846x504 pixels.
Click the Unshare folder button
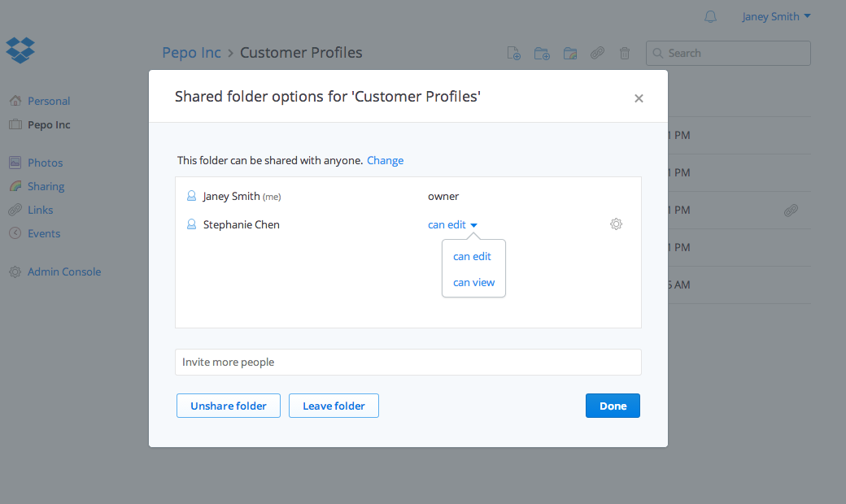tap(229, 406)
